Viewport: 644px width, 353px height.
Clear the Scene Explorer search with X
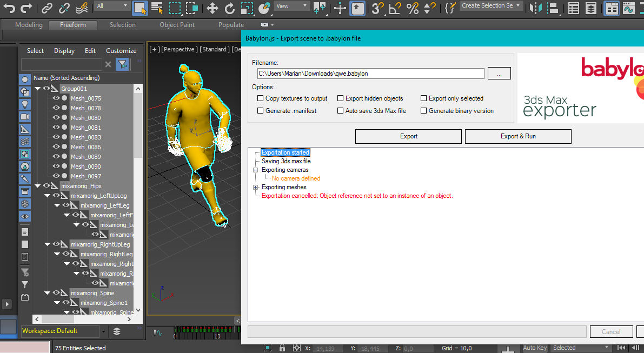[108, 64]
